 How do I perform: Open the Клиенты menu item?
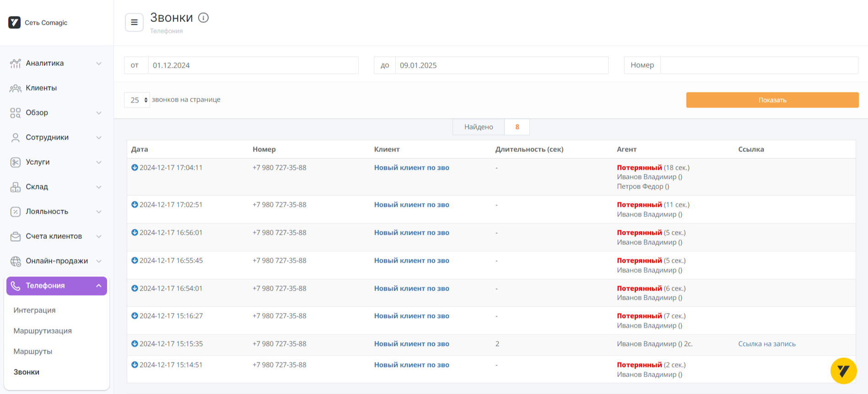(41, 88)
